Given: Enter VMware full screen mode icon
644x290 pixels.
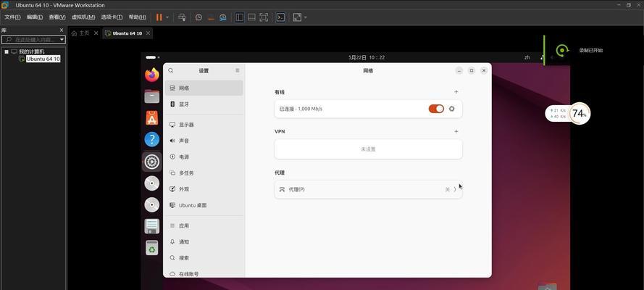Looking at the screenshot, I should 264,17.
